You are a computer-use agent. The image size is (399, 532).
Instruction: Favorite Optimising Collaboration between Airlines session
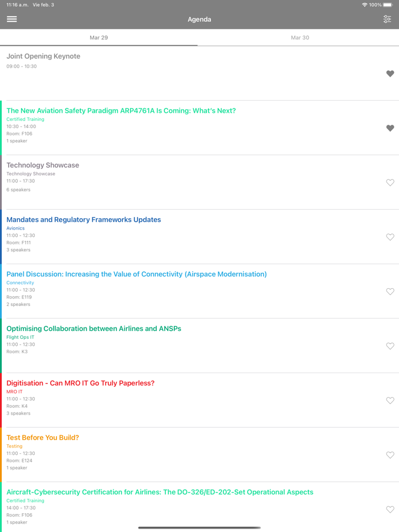coord(390,346)
